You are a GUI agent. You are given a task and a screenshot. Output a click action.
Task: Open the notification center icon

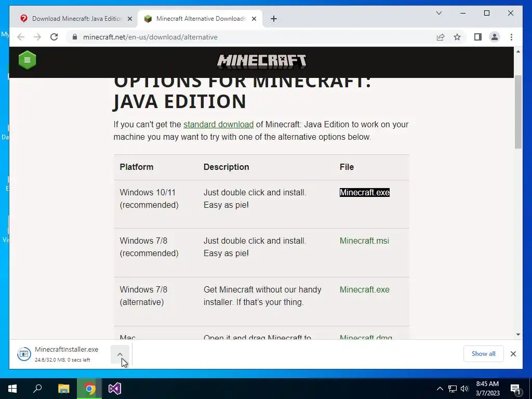[516, 389]
